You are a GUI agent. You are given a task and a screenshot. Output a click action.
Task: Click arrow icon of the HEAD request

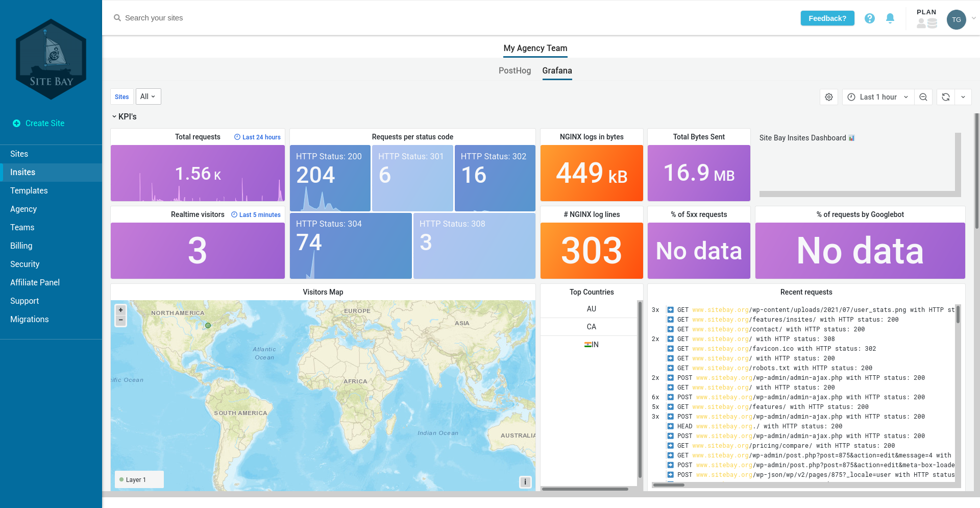tap(671, 426)
